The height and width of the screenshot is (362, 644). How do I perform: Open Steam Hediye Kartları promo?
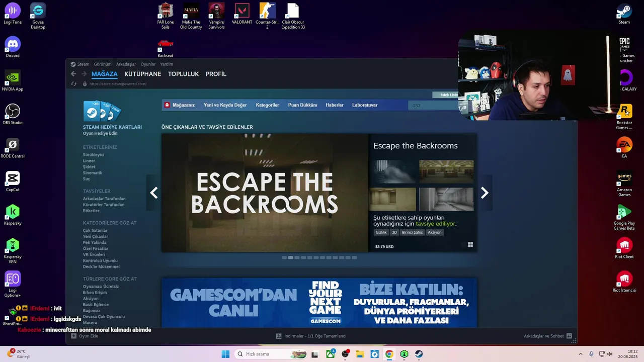coord(112,119)
